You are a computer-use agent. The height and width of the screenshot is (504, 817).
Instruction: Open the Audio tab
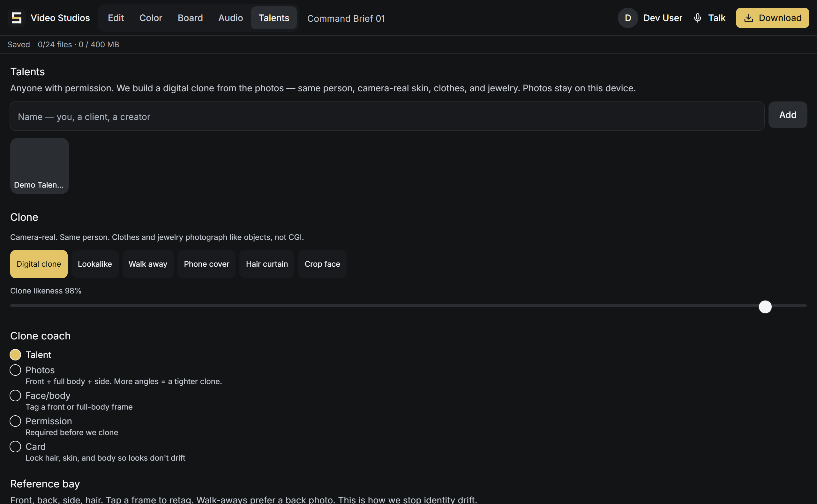pyautogui.click(x=230, y=18)
